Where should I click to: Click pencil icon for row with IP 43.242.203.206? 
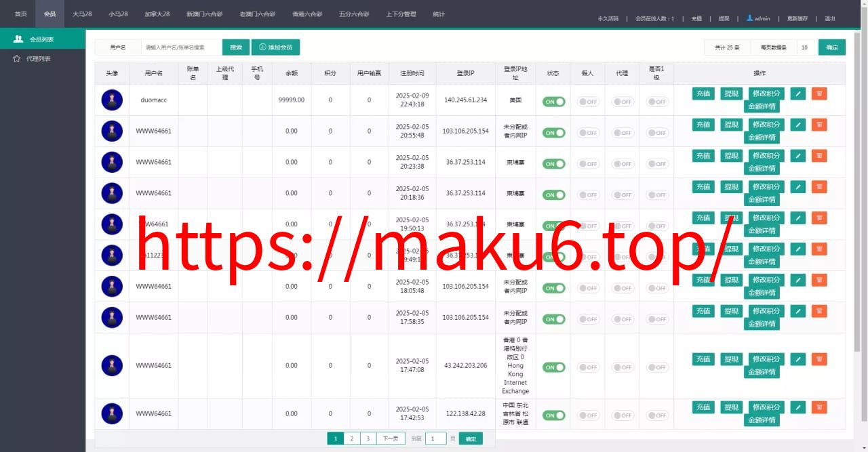pyautogui.click(x=798, y=359)
